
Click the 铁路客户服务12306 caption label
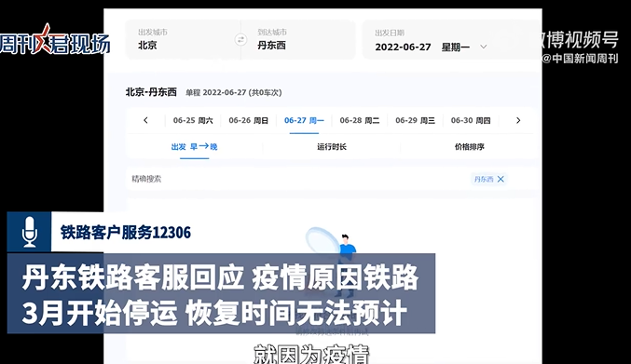(126, 232)
